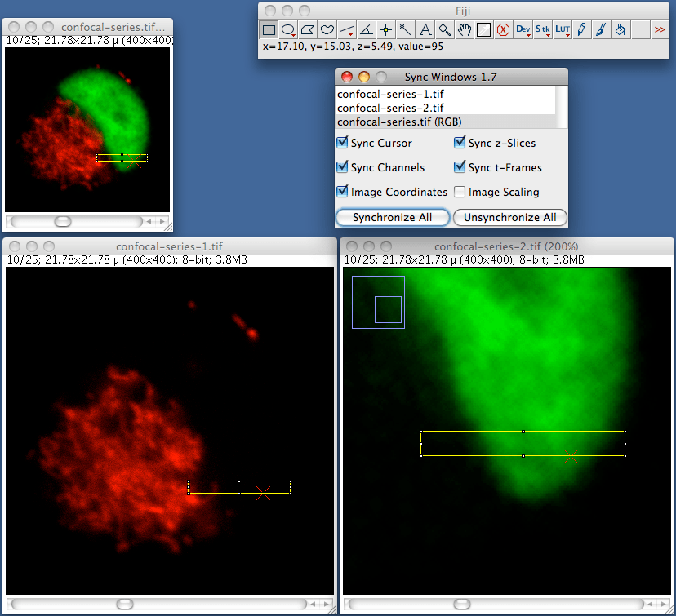Select the wand tracing tool
Viewport: 676px width, 616px height.
[x=405, y=29]
